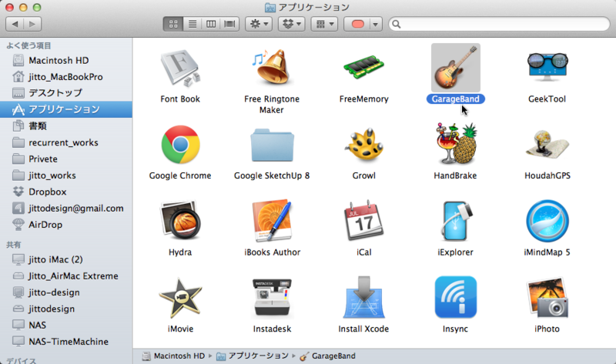This screenshot has width=616, height=364.
Task: Open recurrent_works folder in sidebar
Action: click(66, 142)
